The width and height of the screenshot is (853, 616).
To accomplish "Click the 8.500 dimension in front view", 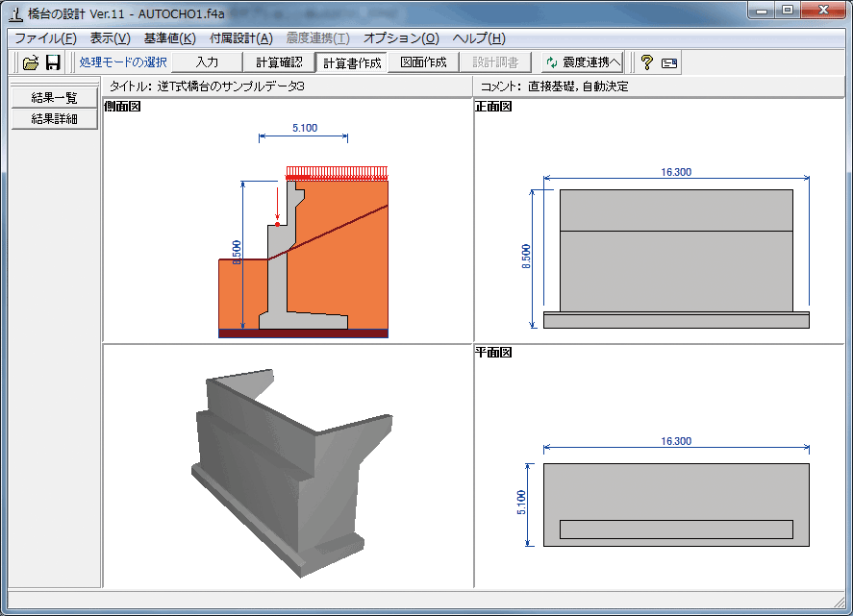I will (x=526, y=257).
